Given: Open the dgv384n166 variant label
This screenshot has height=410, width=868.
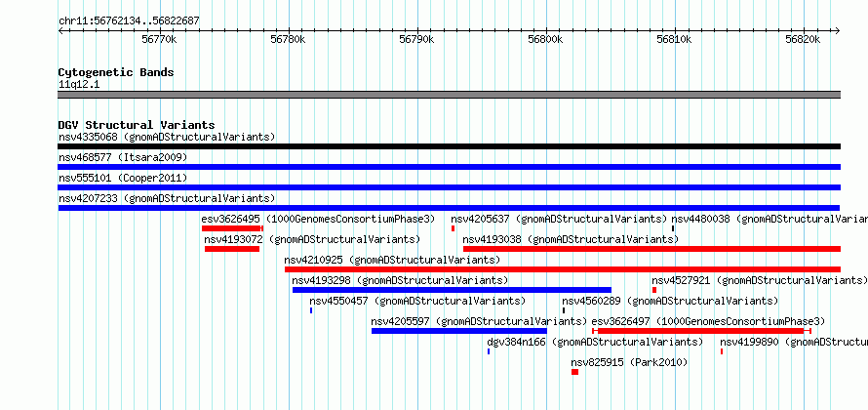Looking at the screenshot, I should (595, 342).
